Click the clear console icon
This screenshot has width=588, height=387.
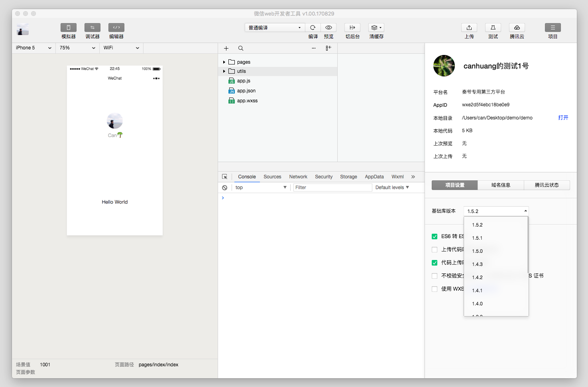coord(225,188)
